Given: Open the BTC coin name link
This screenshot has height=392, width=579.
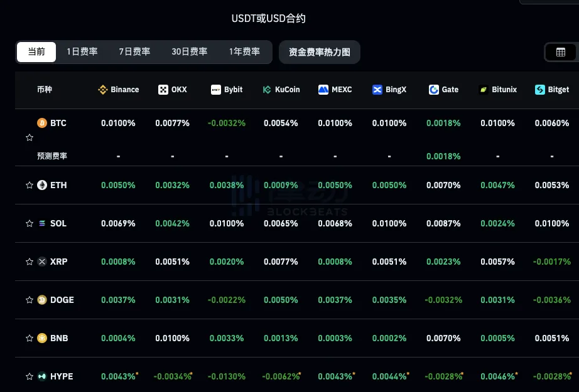Looking at the screenshot, I should 58,123.
